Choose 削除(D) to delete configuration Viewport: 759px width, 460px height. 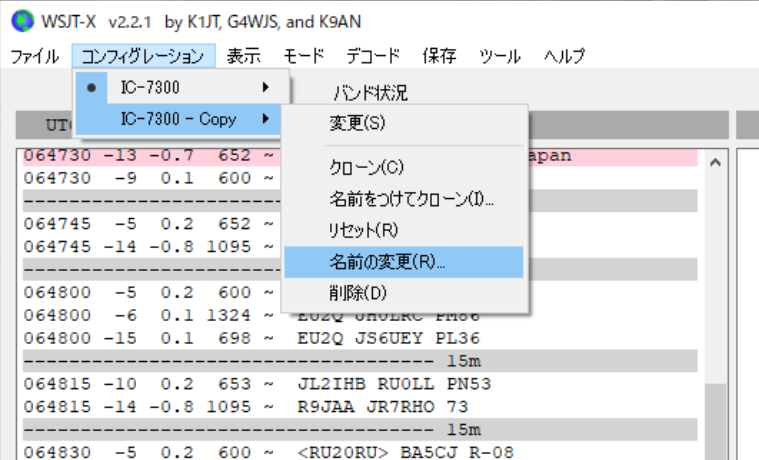pyautogui.click(x=404, y=293)
